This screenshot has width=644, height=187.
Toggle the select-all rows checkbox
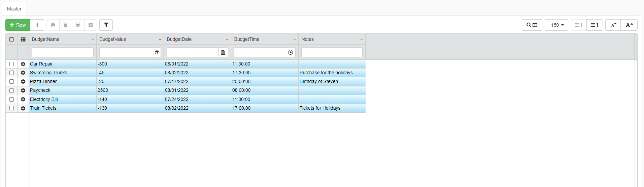pyautogui.click(x=11, y=39)
